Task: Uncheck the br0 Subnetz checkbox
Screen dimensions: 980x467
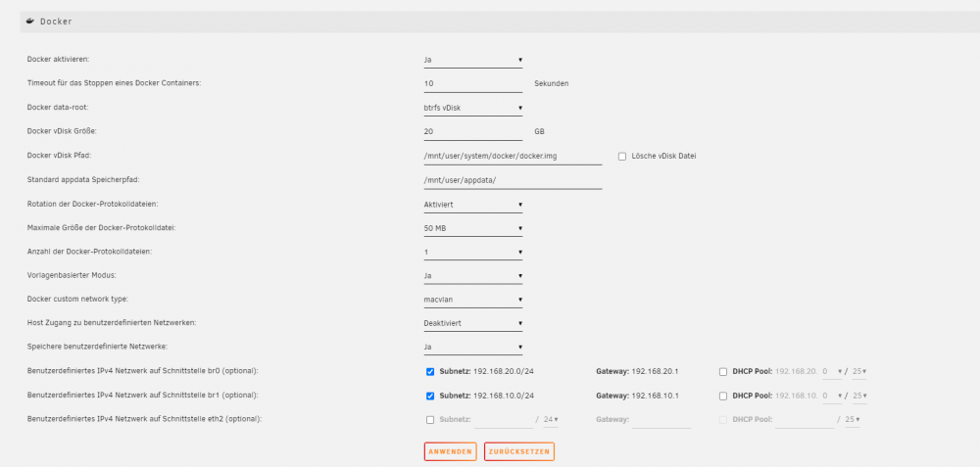Action: (430, 371)
